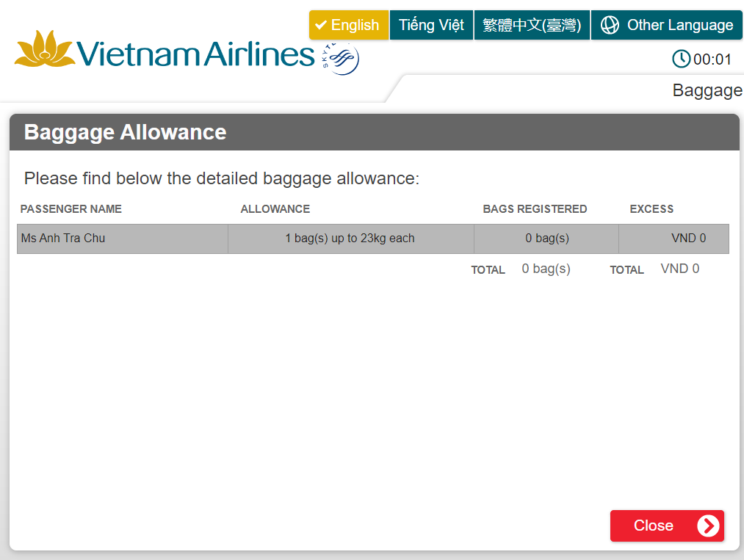Open the Other Language menu
Viewport: 744px width, 560px height.
coord(667,25)
